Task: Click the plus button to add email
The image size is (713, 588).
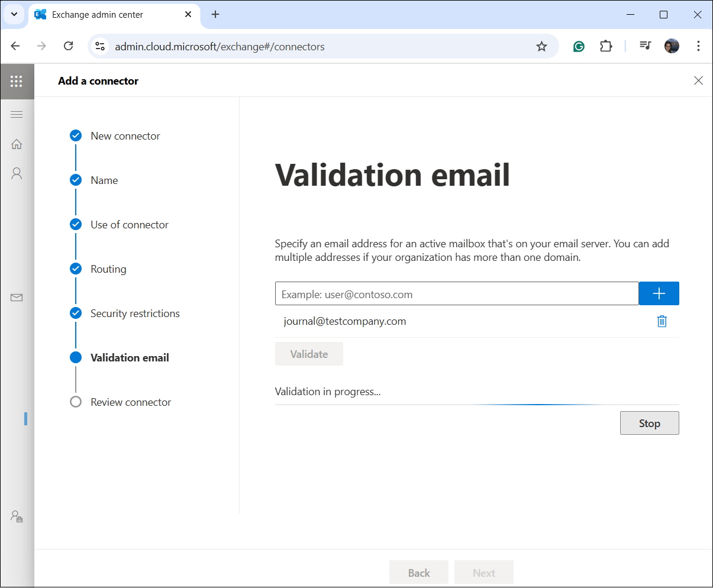Action: [x=659, y=293]
